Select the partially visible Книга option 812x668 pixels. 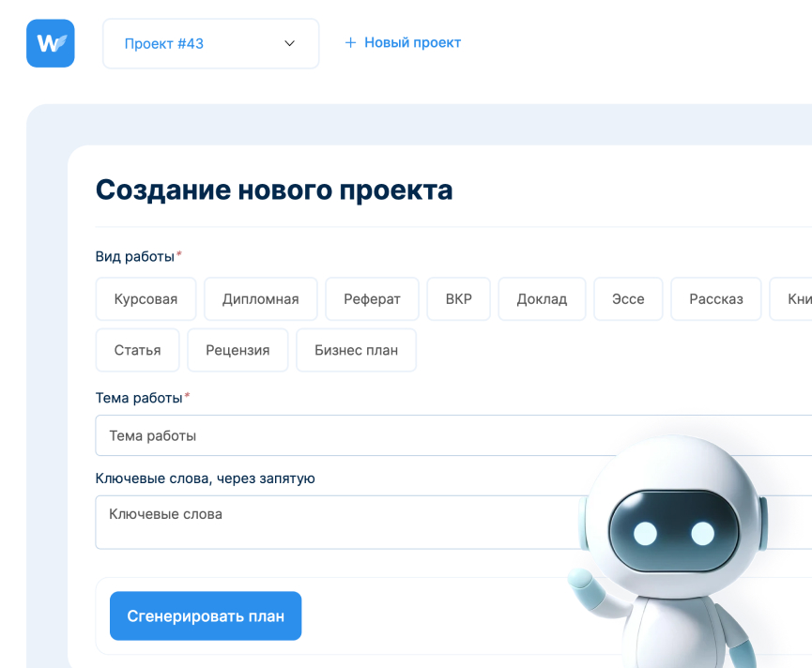click(x=793, y=299)
